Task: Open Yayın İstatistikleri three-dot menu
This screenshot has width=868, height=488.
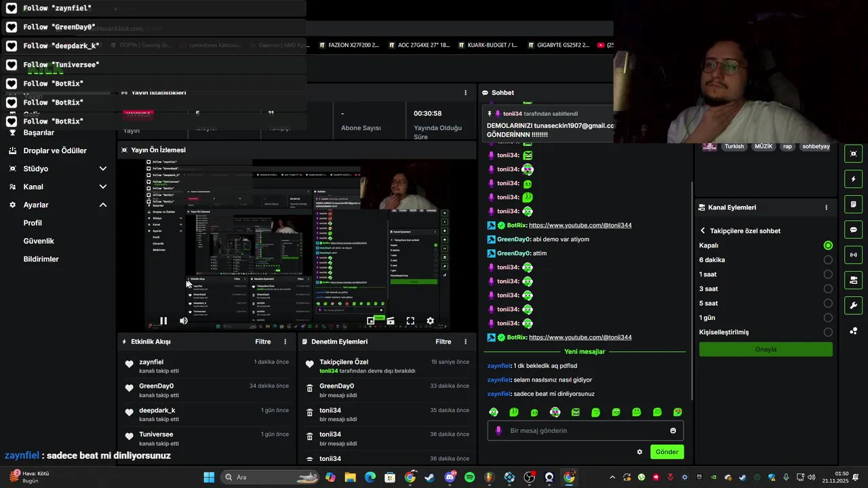Action: (x=465, y=93)
